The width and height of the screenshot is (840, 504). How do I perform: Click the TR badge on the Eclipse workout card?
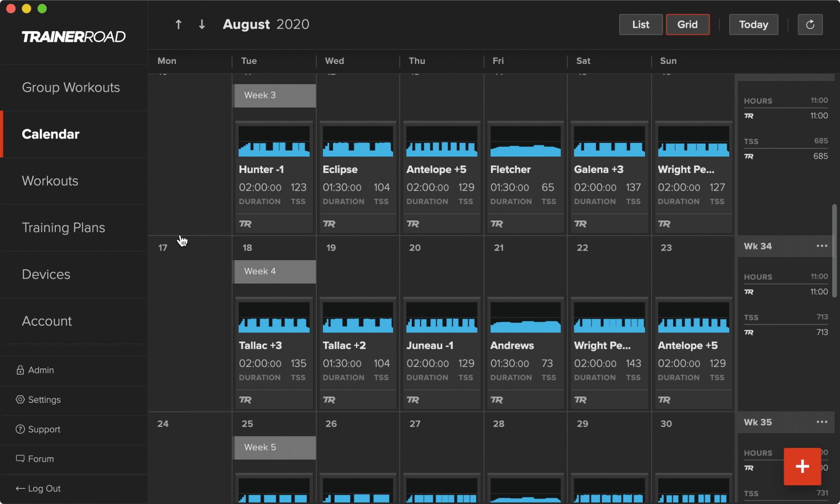coord(329,224)
